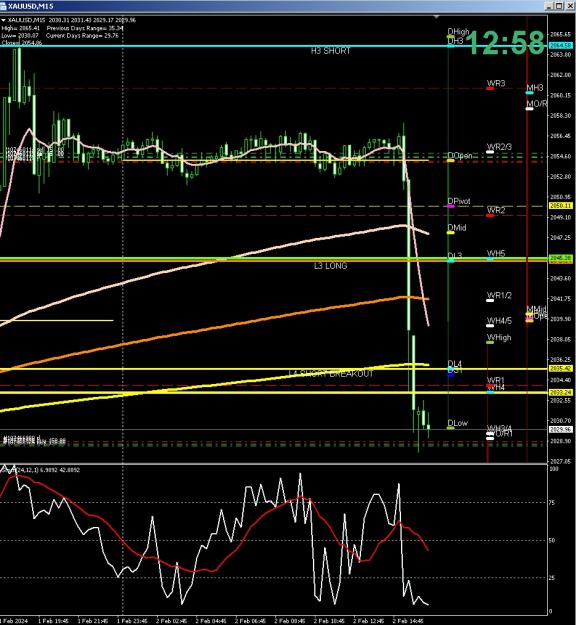Click the L3 LONG level label

tap(330, 266)
